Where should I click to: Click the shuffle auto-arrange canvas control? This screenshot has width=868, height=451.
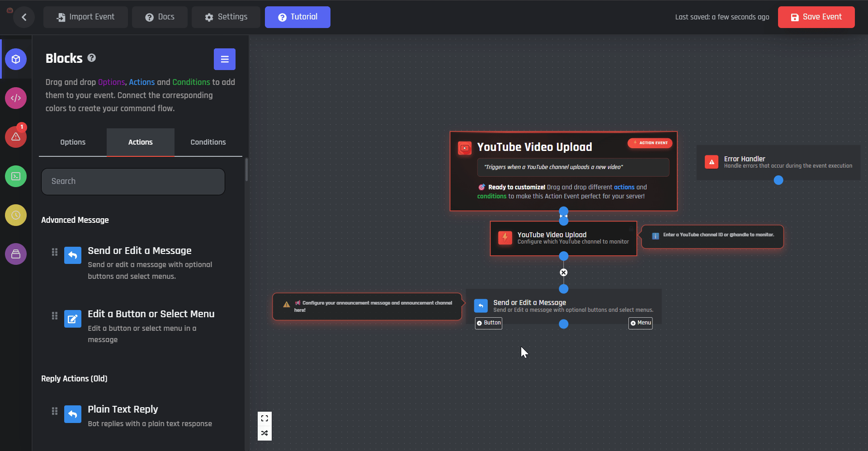tap(264, 433)
